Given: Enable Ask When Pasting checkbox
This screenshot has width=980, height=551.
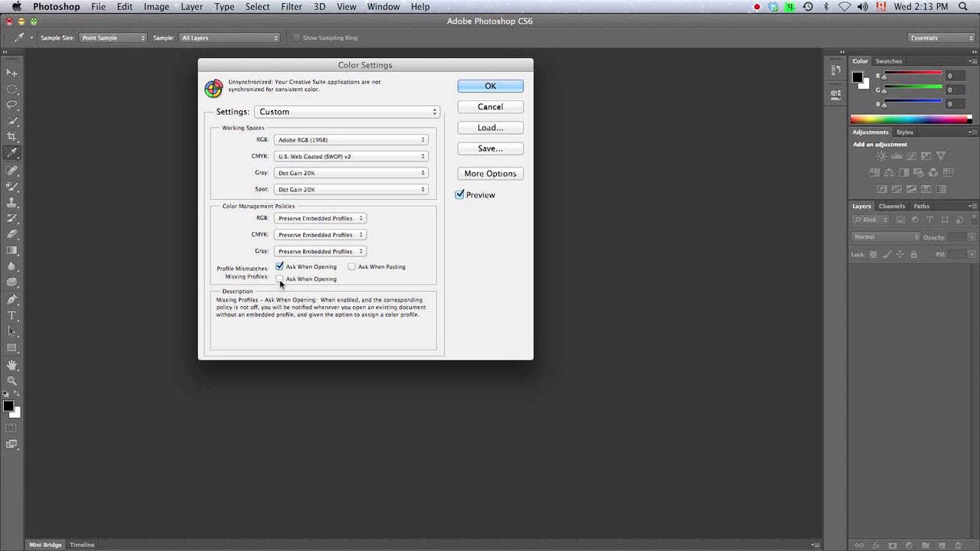Looking at the screenshot, I should [351, 266].
